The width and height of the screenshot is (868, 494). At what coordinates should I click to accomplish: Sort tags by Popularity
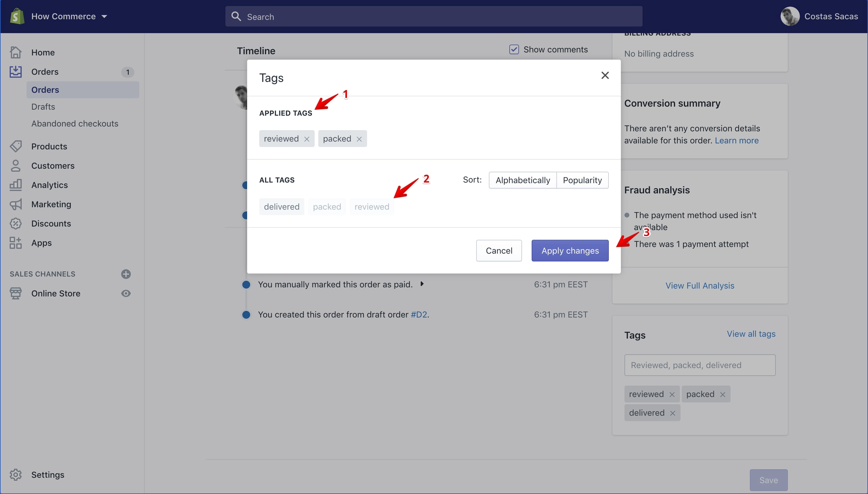click(x=582, y=180)
